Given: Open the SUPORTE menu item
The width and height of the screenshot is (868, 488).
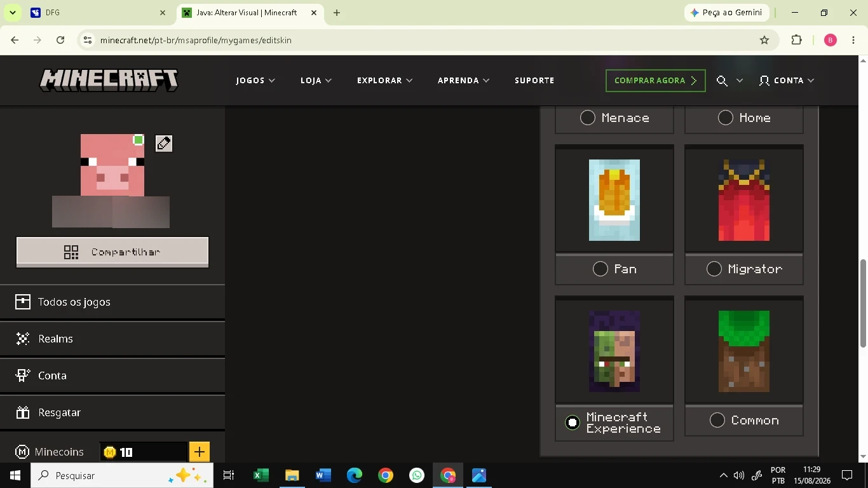Looking at the screenshot, I should point(534,81).
